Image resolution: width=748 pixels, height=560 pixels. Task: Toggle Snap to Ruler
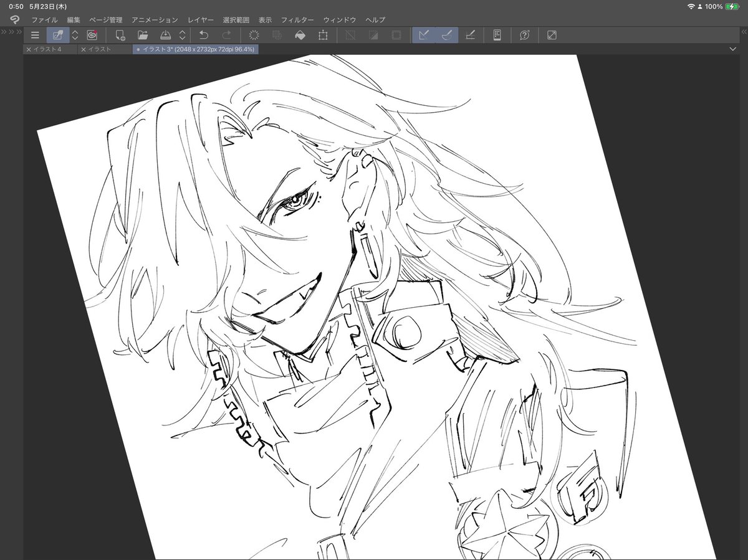point(423,35)
